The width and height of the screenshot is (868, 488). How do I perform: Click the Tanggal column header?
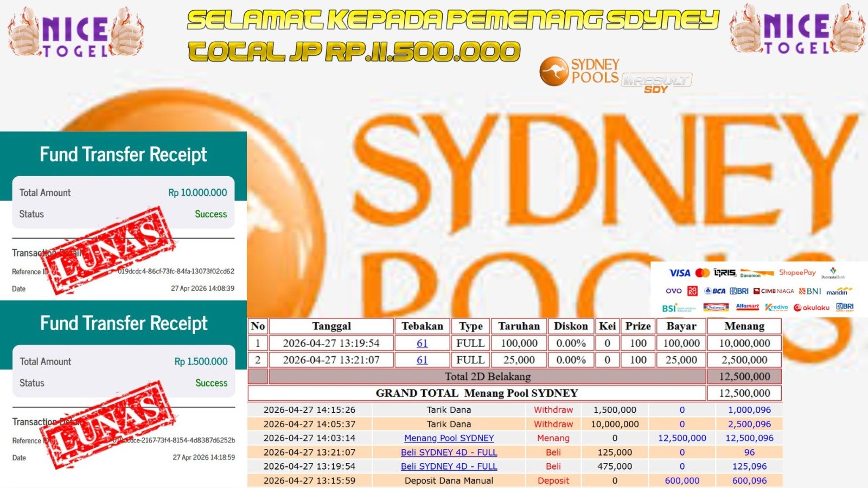(331, 326)
